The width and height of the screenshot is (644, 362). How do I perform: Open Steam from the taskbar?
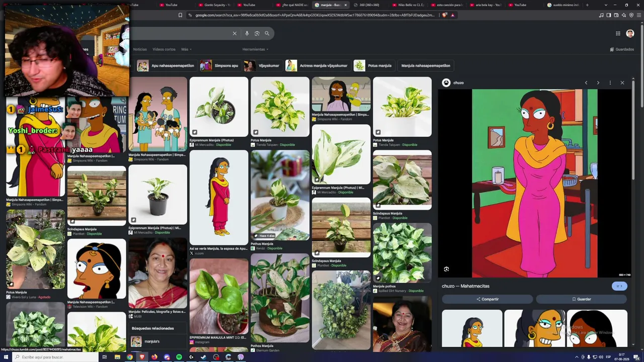click(x=204, y=357)
